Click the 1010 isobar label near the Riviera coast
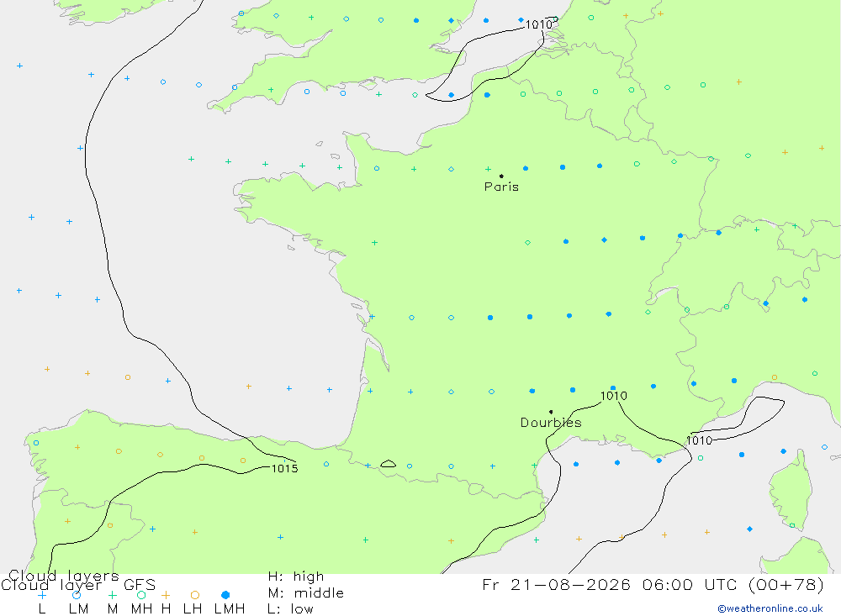The image size is (841, 616). (700, 440)
